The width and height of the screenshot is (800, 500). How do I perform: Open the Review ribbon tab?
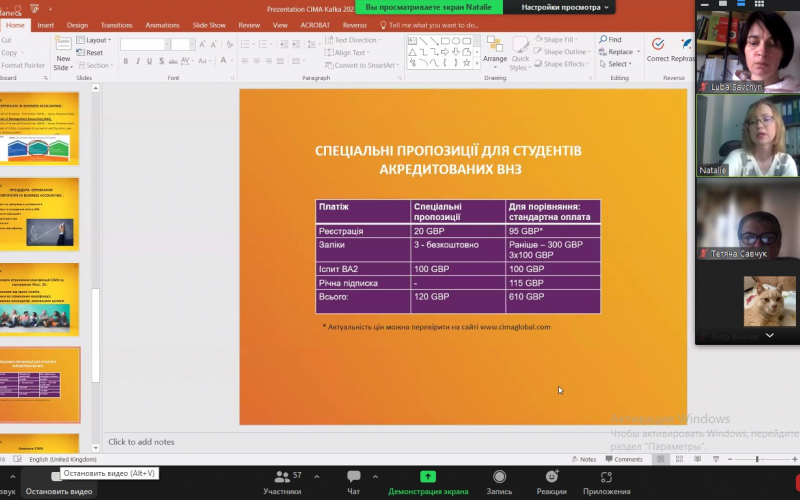point(249,25)
